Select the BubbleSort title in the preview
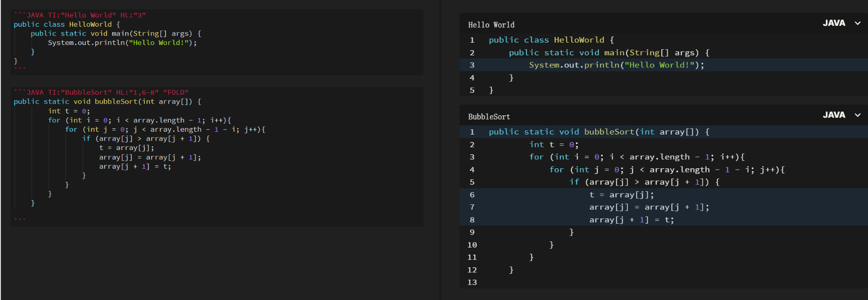This screenshot has width=868, height=300. pyautogui.click(x=489, y=117)
